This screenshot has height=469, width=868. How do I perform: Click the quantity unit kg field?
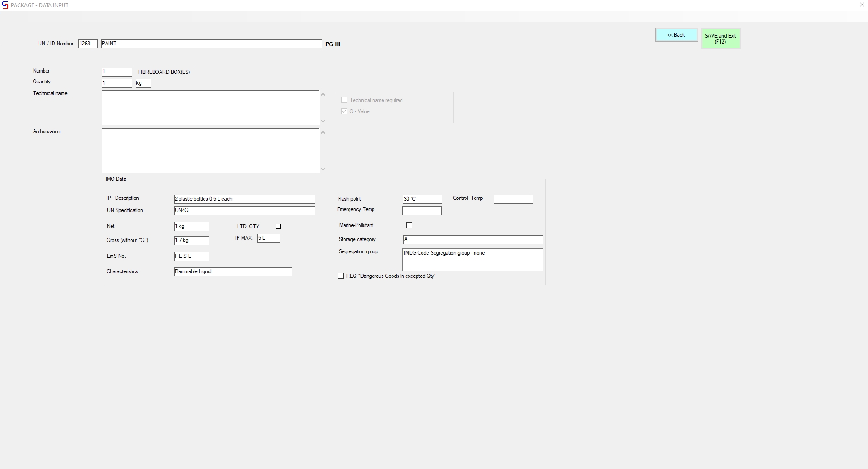[143, 83]
